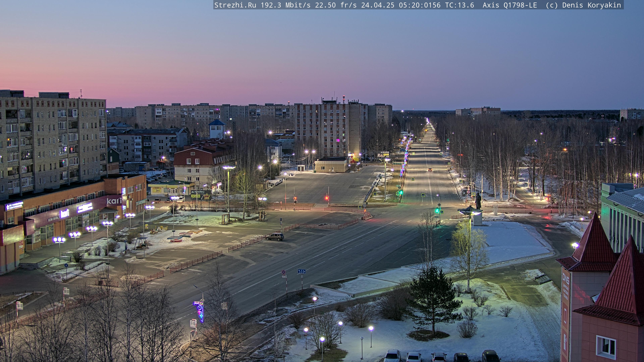Select the "24.04.25" date stamp
Viewport: 644px width, 362px height.
click(378, 5)
